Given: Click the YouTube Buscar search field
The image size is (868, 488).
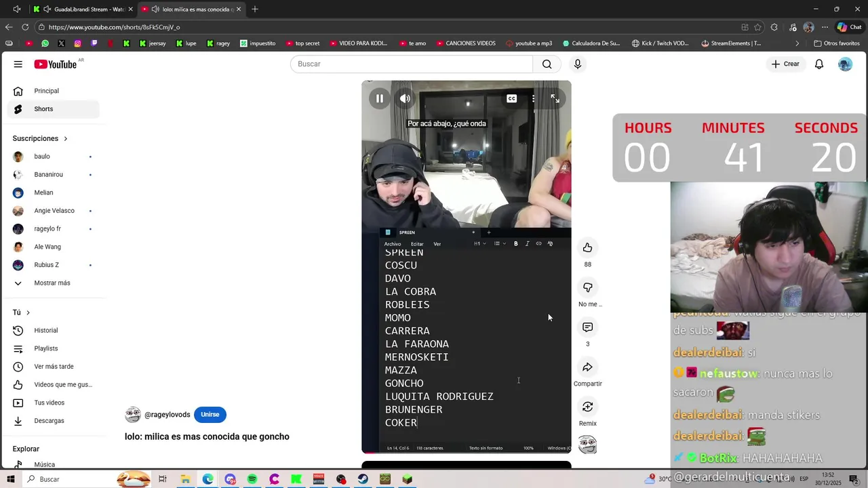Looking at the screenshot, I should tap(412, 64).
